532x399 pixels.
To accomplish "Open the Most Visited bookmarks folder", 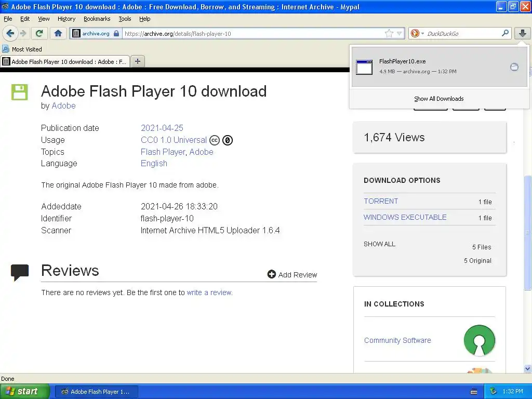I will tap(22, 49).
